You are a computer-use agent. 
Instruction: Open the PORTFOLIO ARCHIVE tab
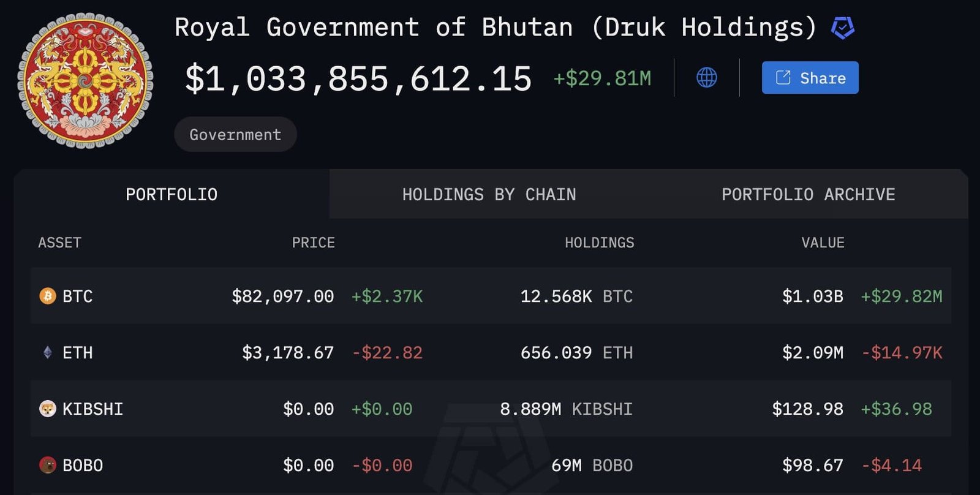pos(809,194)
